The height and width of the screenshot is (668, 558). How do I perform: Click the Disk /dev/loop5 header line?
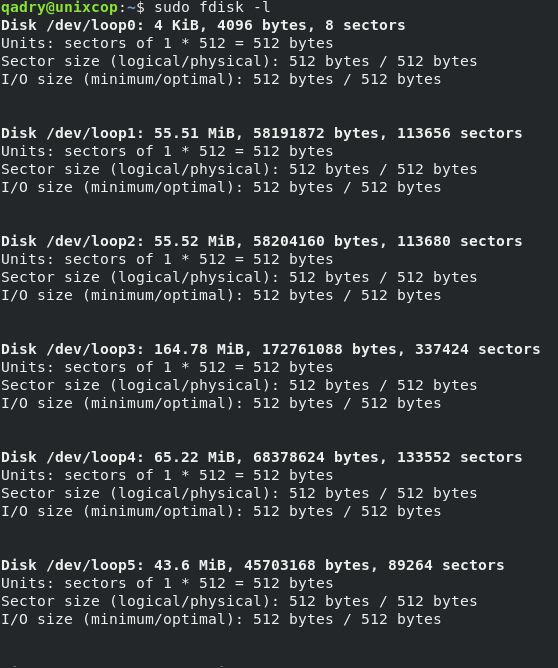point(253,565)
